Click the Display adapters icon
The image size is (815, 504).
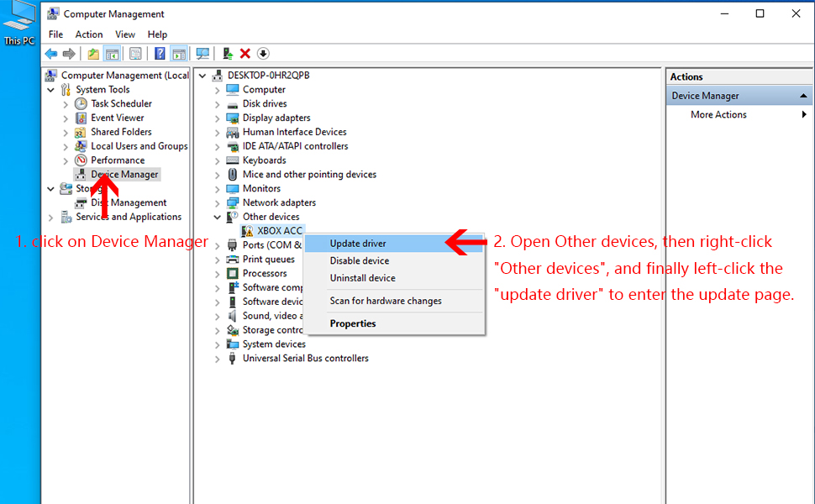pyautogui.click(x=233, y=118)
